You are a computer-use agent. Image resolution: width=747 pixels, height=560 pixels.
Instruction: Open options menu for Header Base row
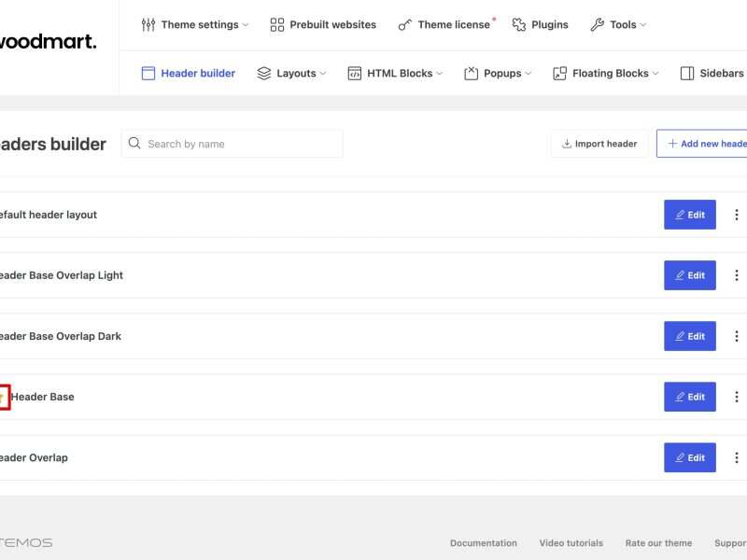coord(737,397)
